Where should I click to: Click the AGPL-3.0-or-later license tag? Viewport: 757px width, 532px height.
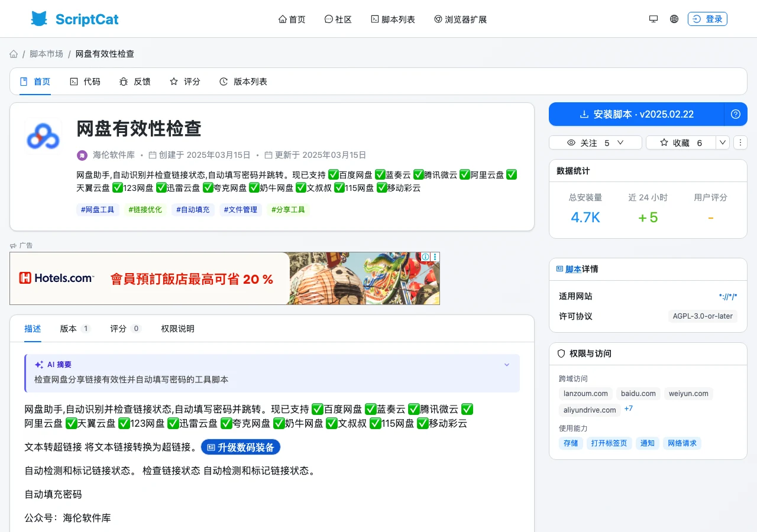coord(703,316)
